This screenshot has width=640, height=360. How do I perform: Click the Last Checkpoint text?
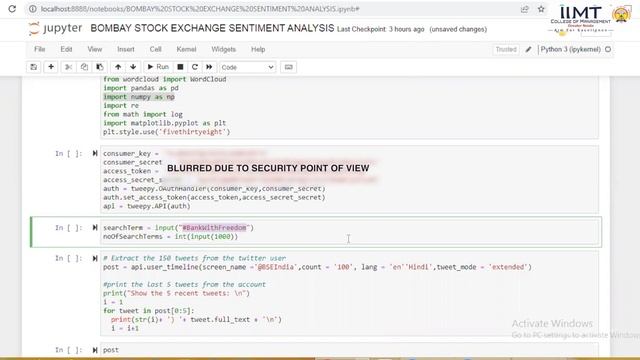tap(380, 29)
